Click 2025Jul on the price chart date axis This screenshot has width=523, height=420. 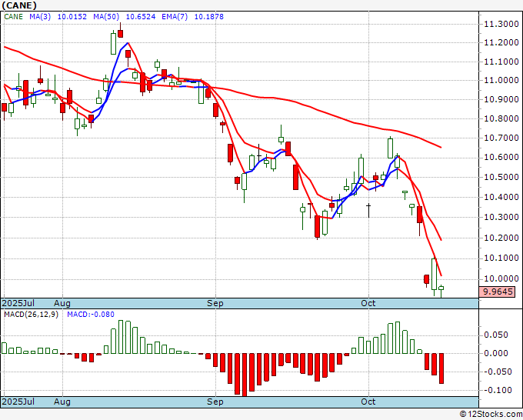point(18,303)
